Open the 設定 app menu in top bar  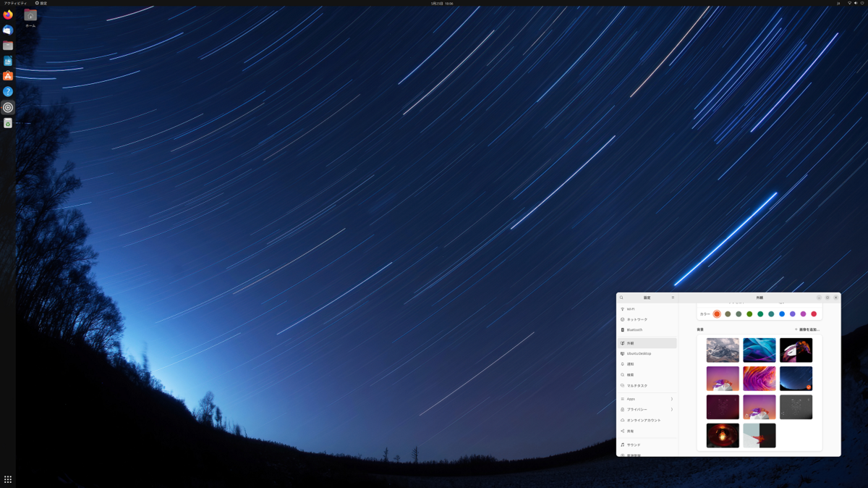(x=41, y=3)
